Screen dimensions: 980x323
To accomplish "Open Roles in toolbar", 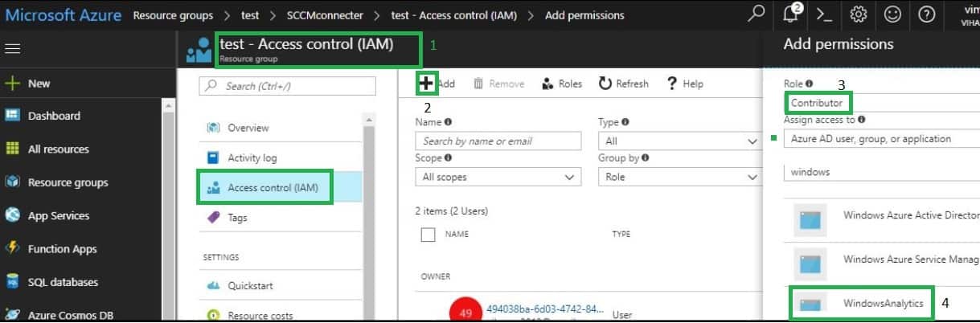I will tap(562, 84).
